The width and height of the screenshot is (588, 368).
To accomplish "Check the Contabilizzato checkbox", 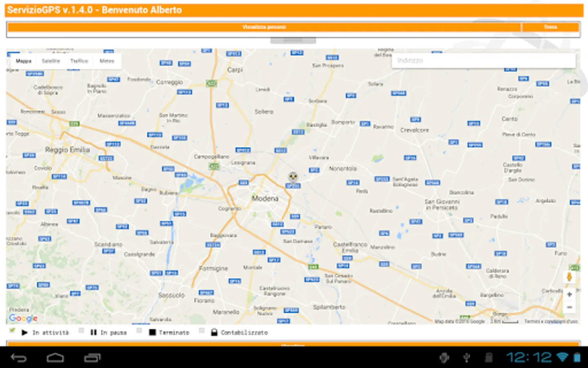I will coord(201,330).
